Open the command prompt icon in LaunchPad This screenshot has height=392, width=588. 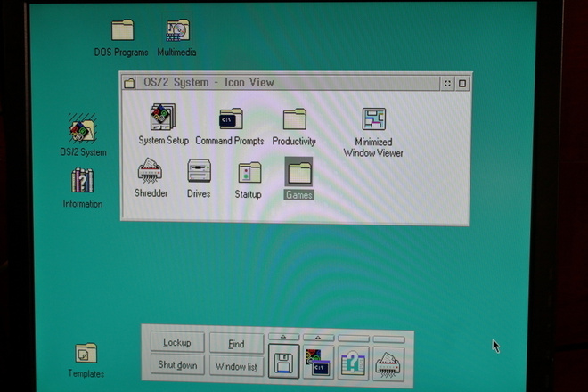tap(318, 363)
